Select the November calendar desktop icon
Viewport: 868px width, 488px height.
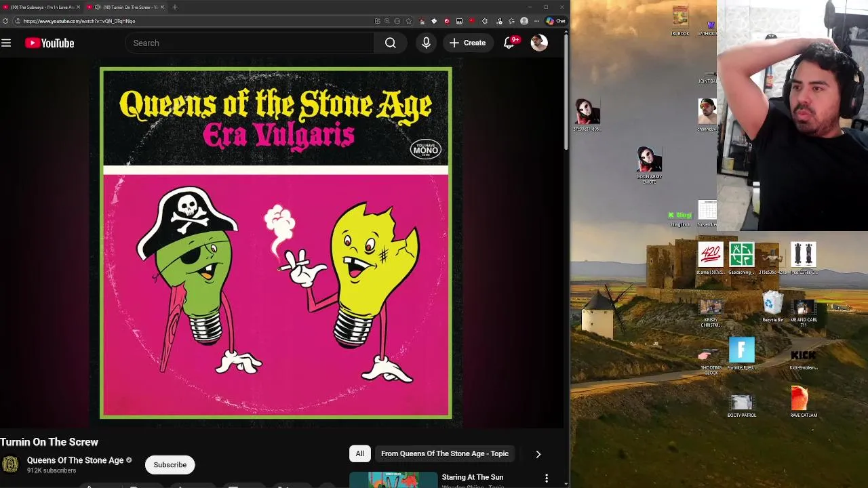point(707,213)
